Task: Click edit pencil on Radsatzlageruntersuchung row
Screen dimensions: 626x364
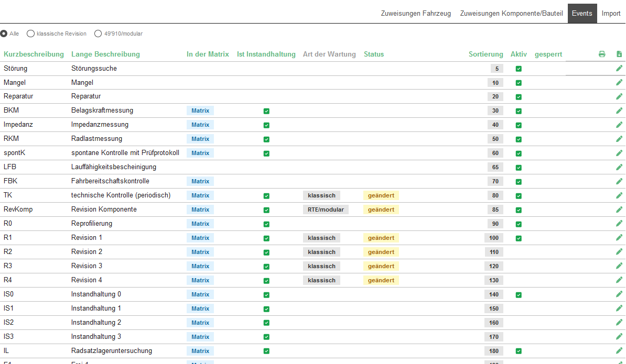Action: click(619, 351)
